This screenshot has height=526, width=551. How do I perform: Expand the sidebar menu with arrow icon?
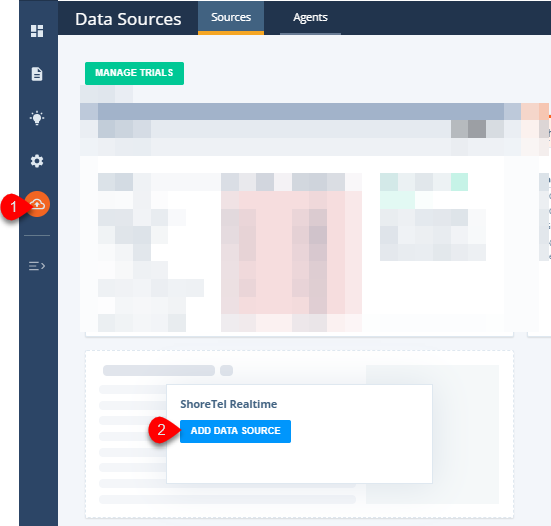tap(37, 266)
